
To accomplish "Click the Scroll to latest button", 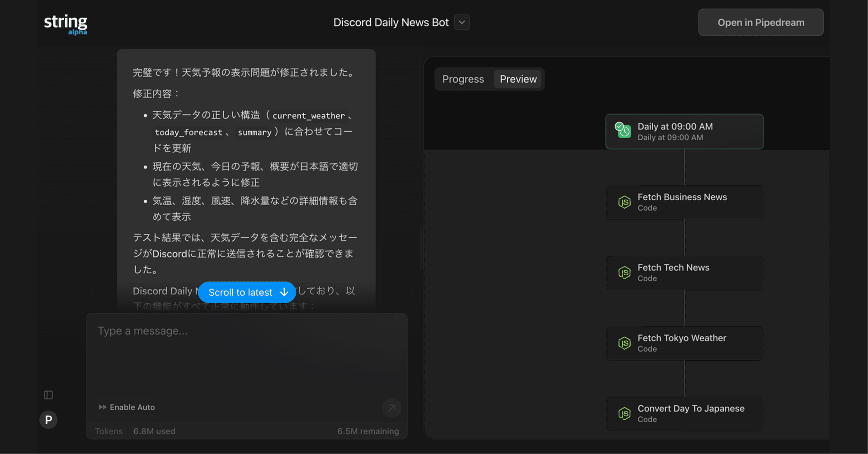I will coord(247,292).
